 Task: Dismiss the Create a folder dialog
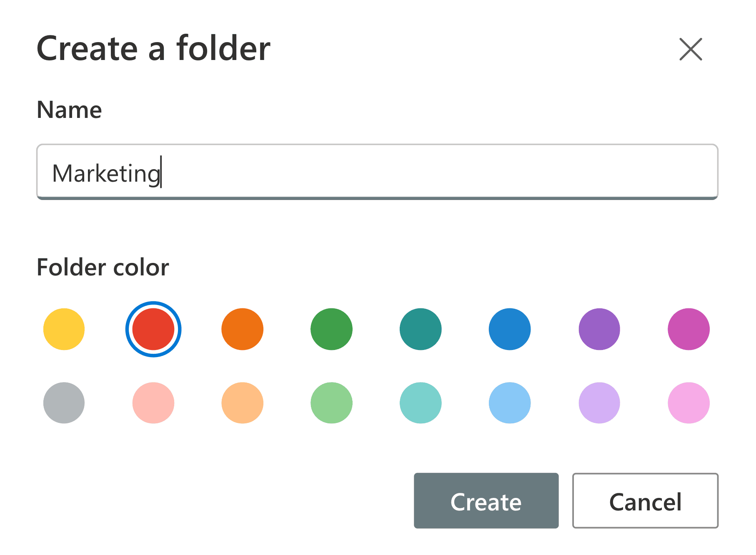(691, 49)
